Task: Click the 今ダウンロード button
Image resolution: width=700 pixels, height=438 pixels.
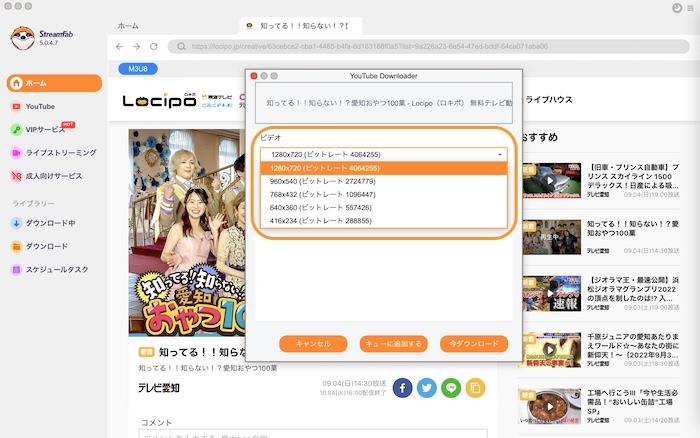Action: point(474,344)
